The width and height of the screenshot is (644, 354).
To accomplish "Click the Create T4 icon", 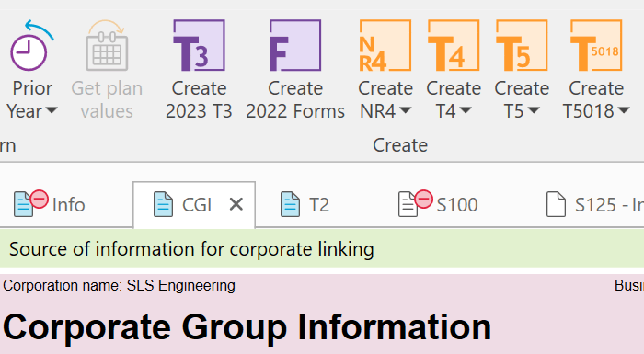I will [x=454, y=45].
